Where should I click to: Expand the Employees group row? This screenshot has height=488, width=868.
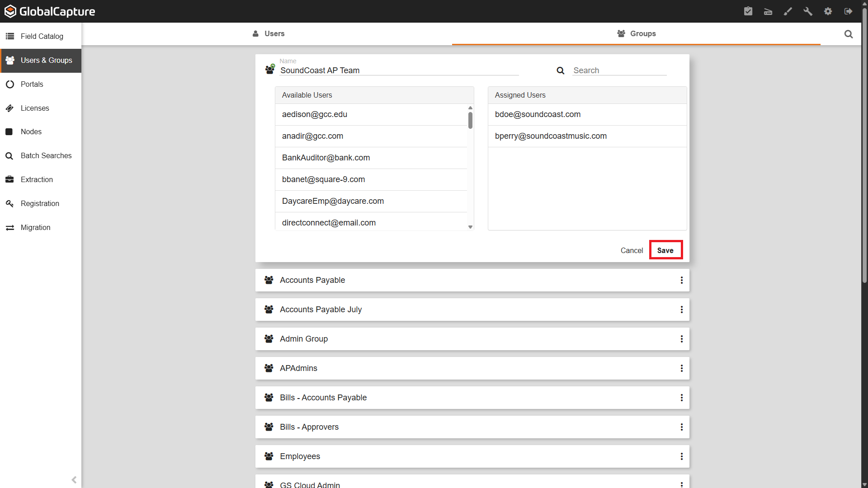click(472, 456)
